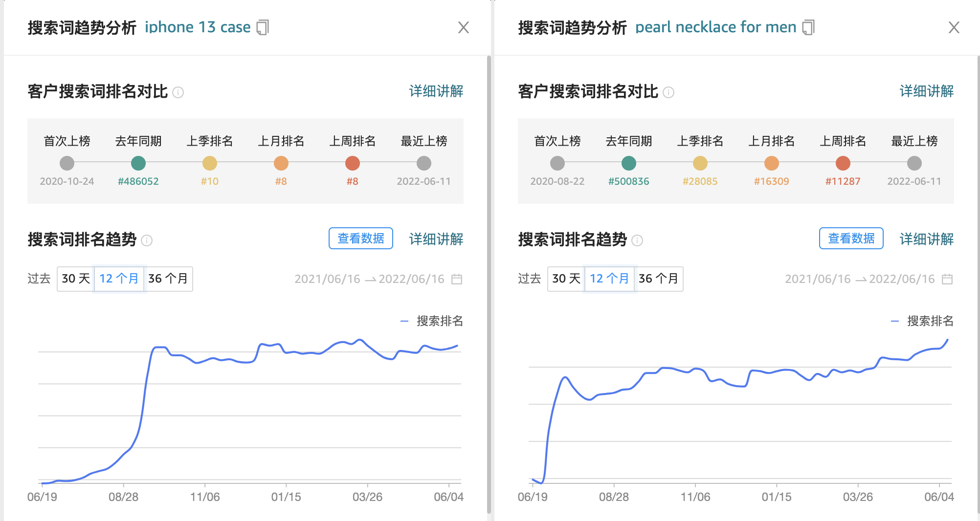
Task: Select 12 个月 in pearl necklace panel
Action: tap(609, 279)
